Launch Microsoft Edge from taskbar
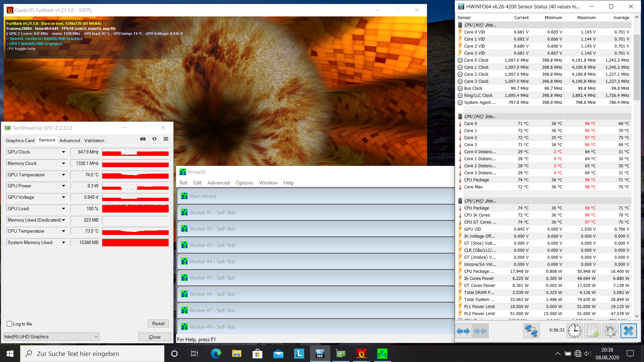This screenshot has height=362, width=644. point(216,354)
